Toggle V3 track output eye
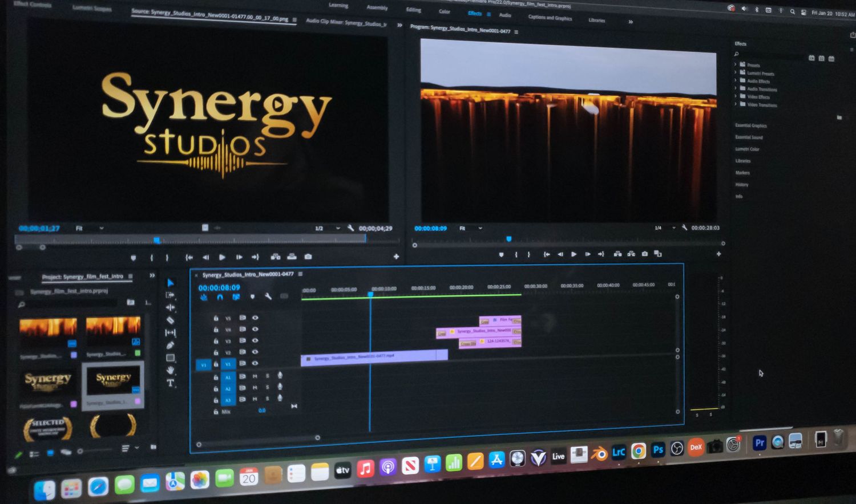Viewport: 856px width, 504px height. [255, 340]
